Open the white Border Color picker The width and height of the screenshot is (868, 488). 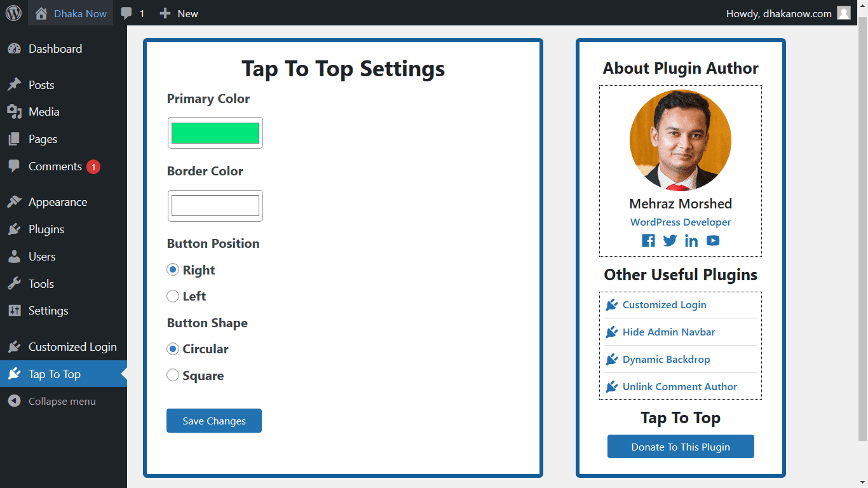[215, 206]
